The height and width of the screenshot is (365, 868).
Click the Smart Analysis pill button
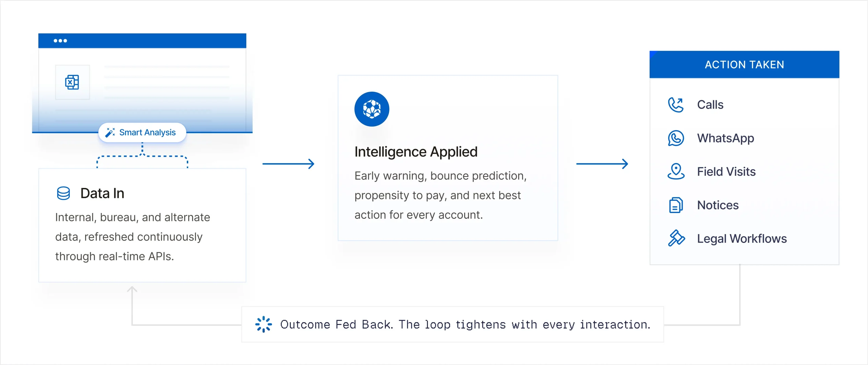point(142,132)
